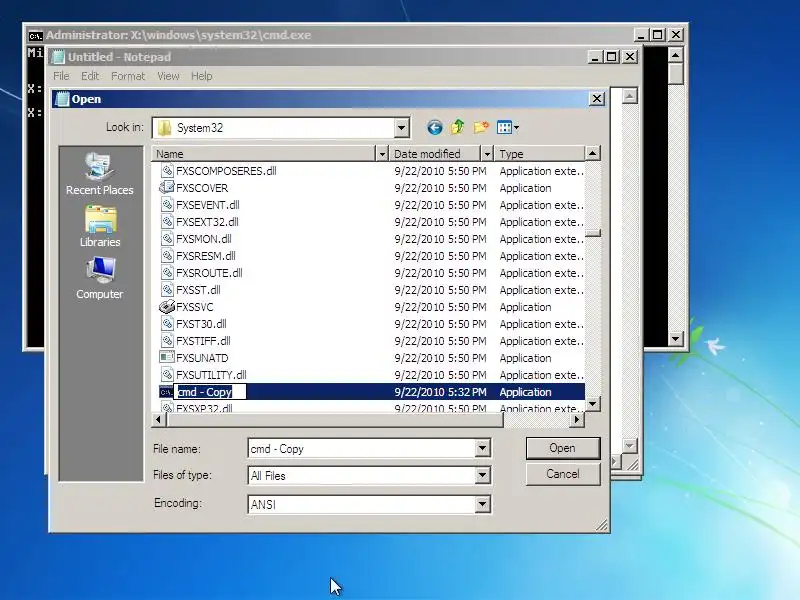Image resolution: width=800 pixels, height=600 pixels.
Task: Click the File name input field
Action: pos(361,448)
